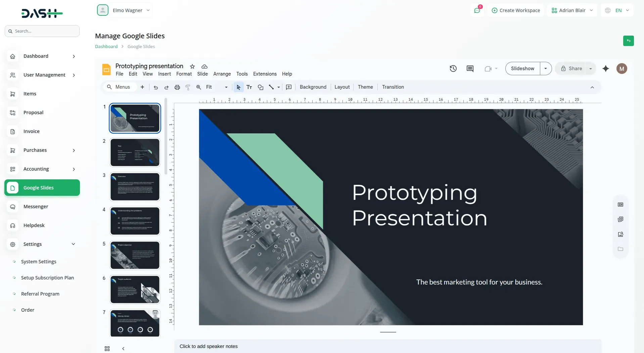Open the Insert menu

pos(164,74)
